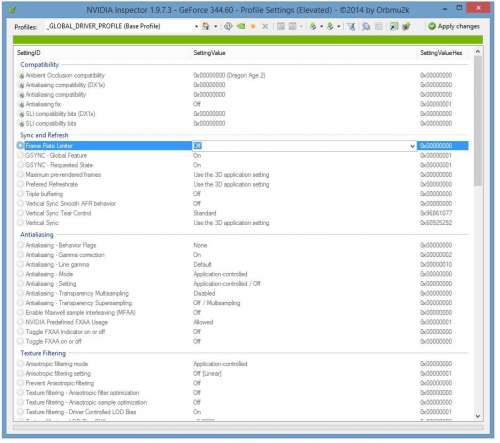Select Enable Maxwell sample interleaving (MFAA) row
Image resolution: width=500 pixels, height=443 pixels.
[x=243, y=313]
